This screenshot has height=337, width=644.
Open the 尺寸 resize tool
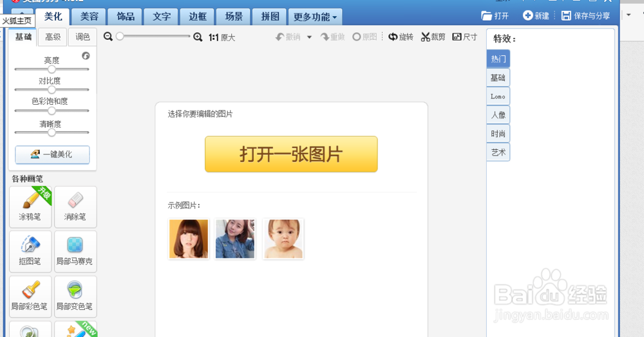464,37
